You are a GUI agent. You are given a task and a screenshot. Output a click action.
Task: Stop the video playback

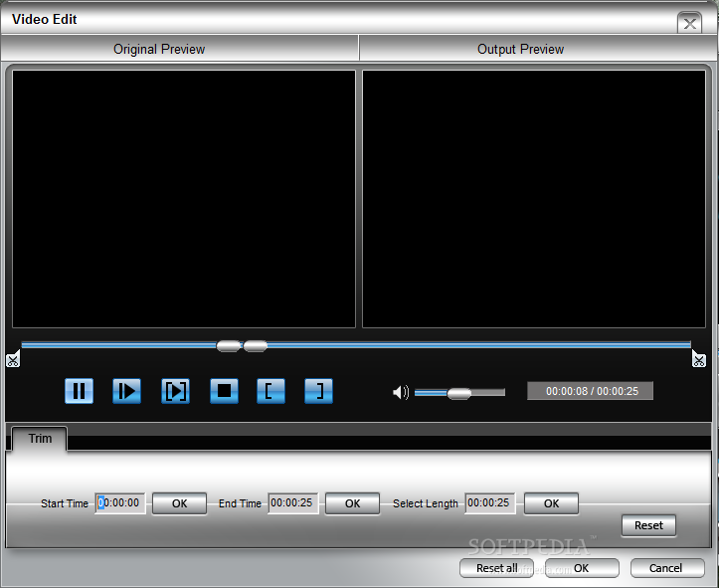224,391
